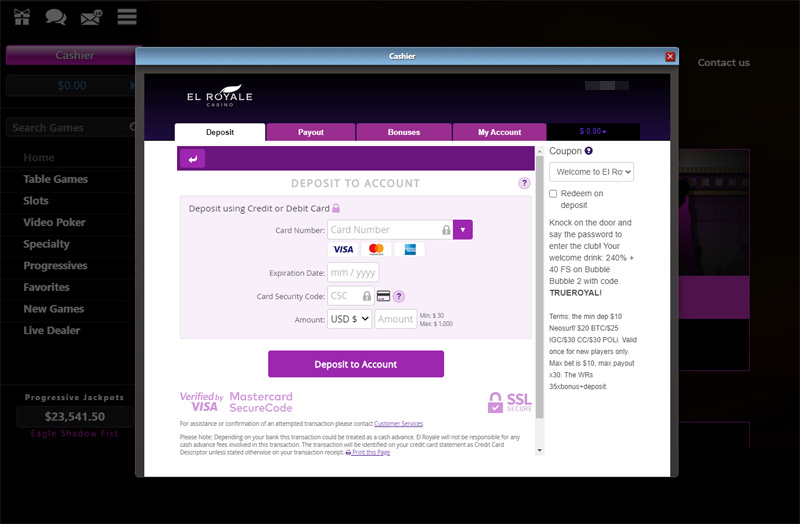Click the Coupon help question icon
This screenshot has height=524, width=800.
tap(588, 151)
